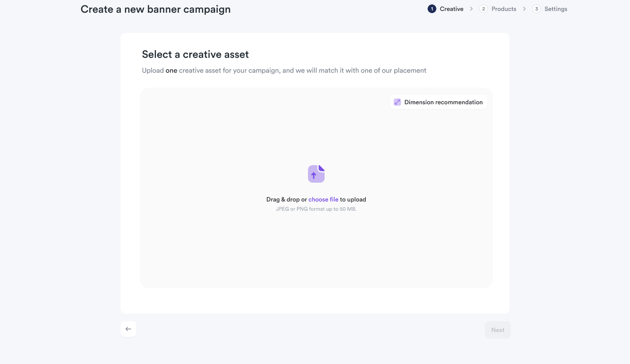Click the chevron between Creative and Products
This screenshot has width=630, height=364.
pyautogui.click(x=471, y=8)
